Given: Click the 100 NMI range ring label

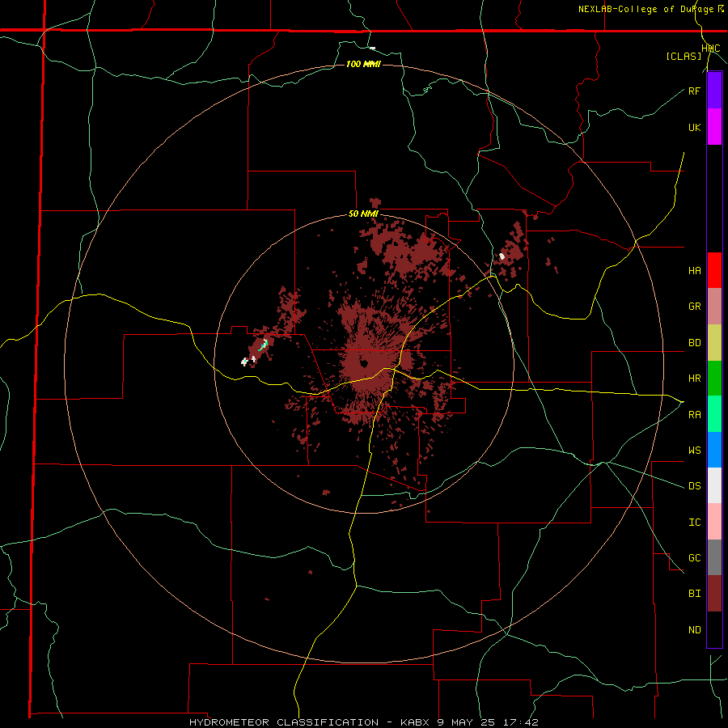Looking at the screenshot, I should pyautogui.click(x=363, y=64).
